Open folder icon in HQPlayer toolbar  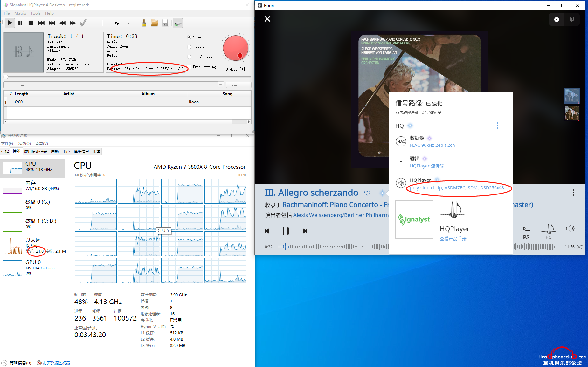tap(155, 23)
